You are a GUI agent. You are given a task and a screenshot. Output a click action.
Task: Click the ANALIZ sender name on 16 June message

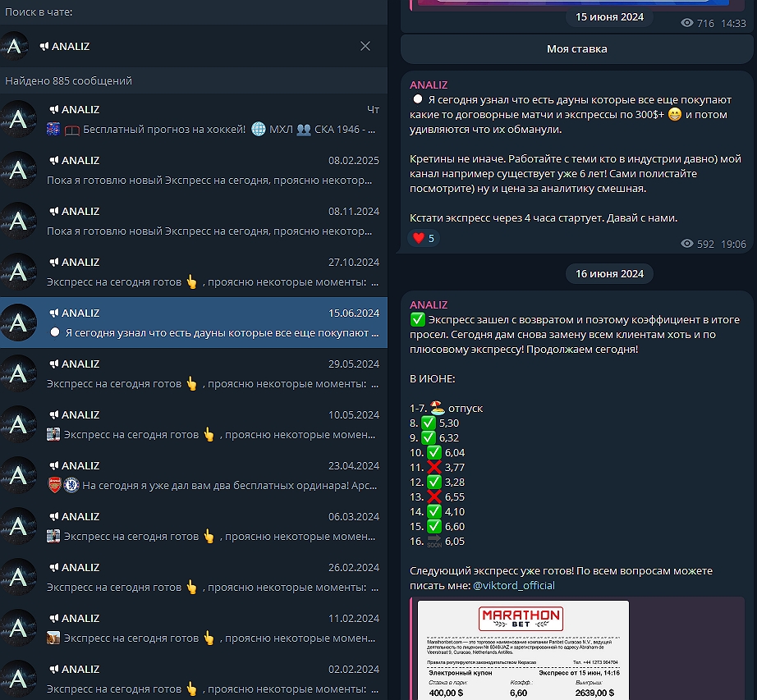pos(429,304)
